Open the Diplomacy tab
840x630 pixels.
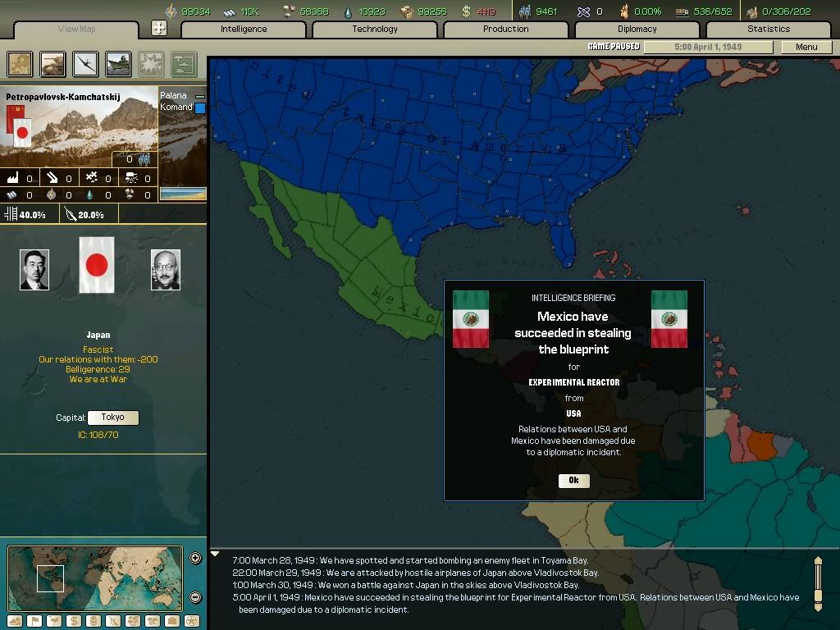pyautogui.click(x=637, y=29)
